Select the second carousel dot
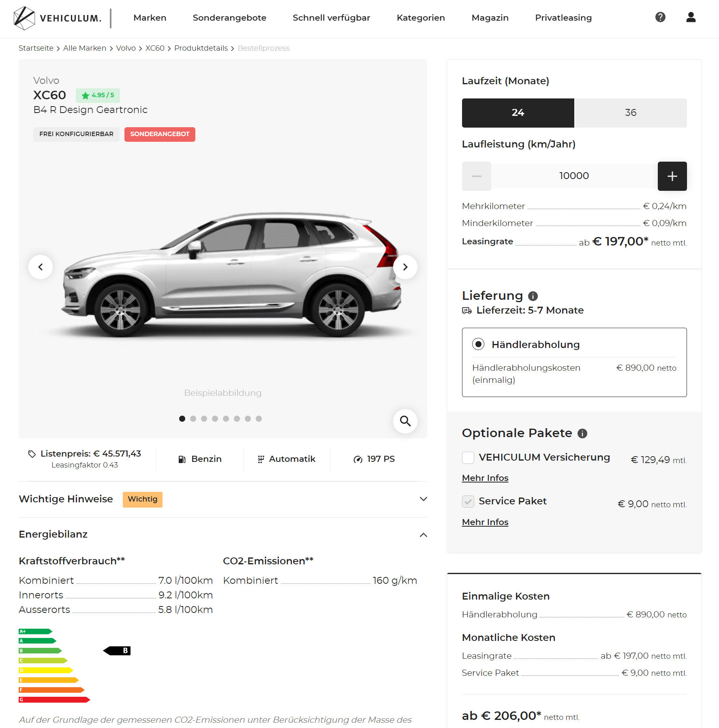Image resolution: width=719 pixels, height=728 pixels. pos(193,418)
